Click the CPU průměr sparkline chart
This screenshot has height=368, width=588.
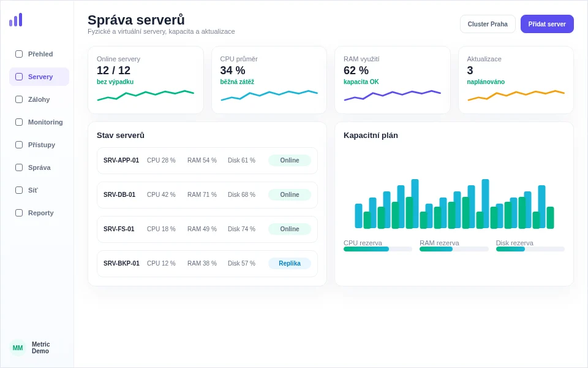[269, 96]
